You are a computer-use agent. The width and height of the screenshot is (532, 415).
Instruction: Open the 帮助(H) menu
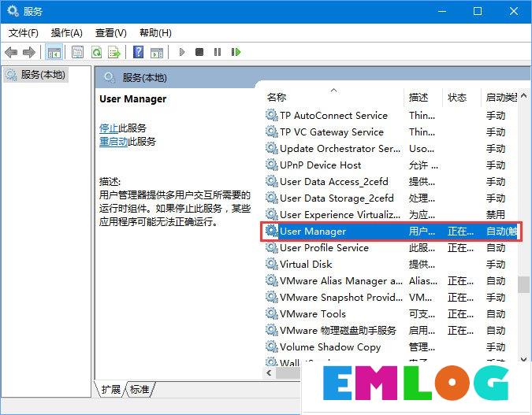[x=155, y=33]
